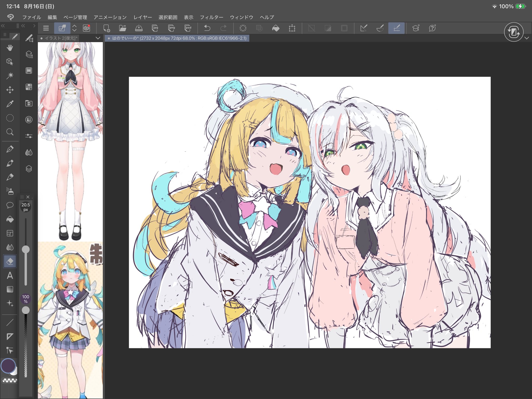Click the Undo arrow

pyautogui.click(x=207, y=28)
